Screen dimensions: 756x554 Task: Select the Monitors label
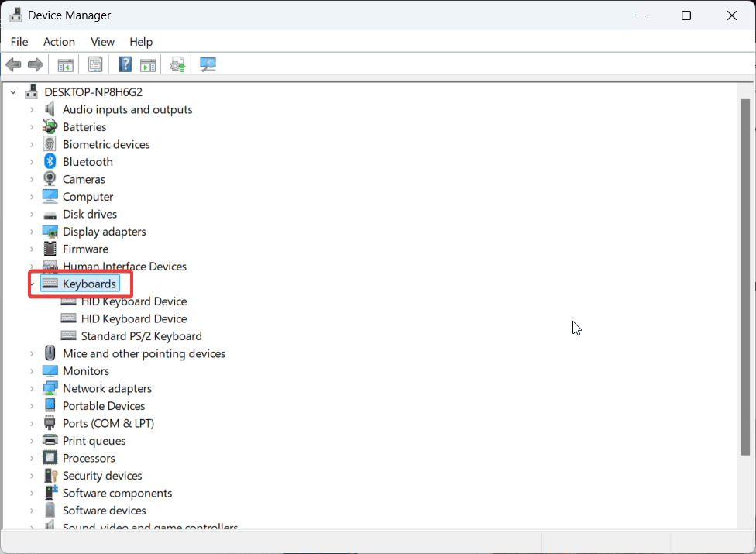86,371
